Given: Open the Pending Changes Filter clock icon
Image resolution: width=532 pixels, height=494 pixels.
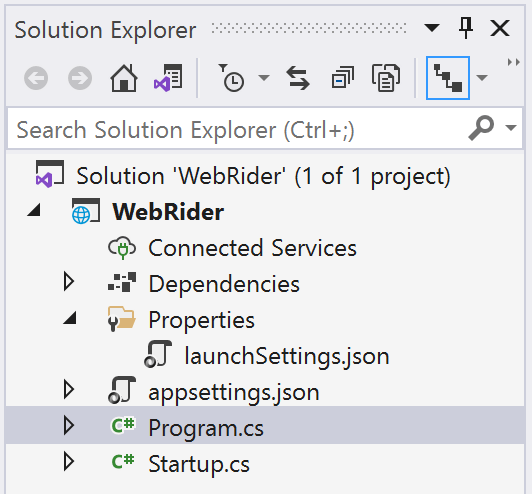Looking at the screenshot, I should [231, 78].
